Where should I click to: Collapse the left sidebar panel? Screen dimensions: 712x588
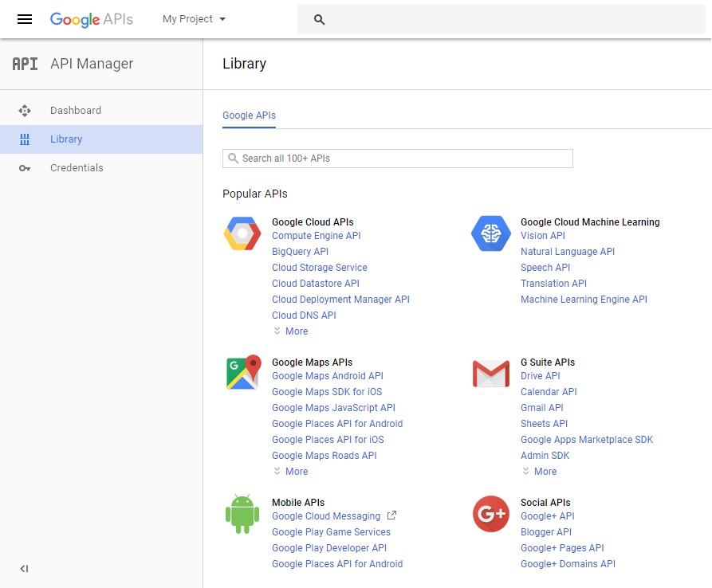pos(24,569)
